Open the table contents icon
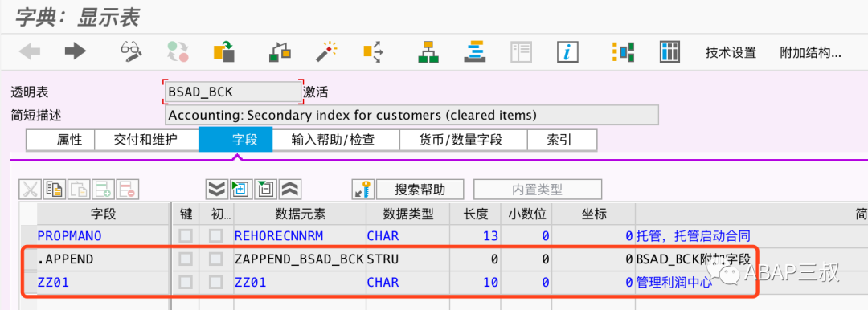The height and width of the screenshot is (310, 868). pos(669,52)
